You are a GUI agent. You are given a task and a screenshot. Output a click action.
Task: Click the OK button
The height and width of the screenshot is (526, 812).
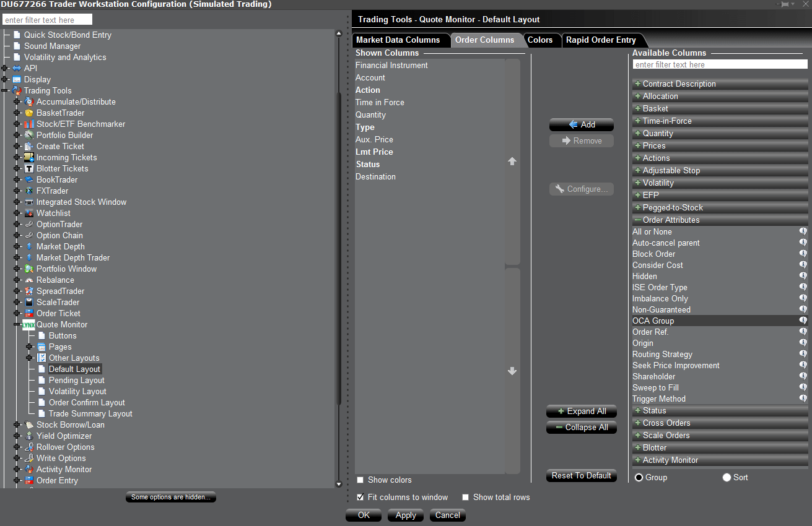tap(364, 515)
